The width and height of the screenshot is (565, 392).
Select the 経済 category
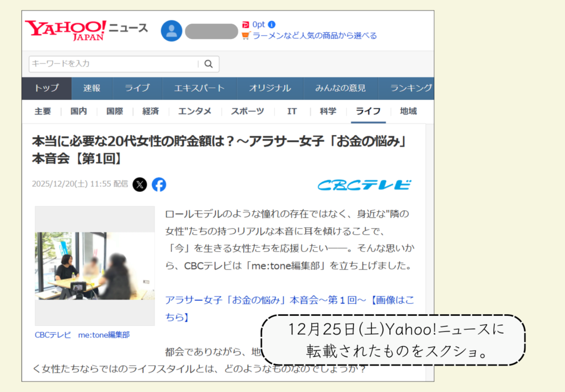coord(151,111)
